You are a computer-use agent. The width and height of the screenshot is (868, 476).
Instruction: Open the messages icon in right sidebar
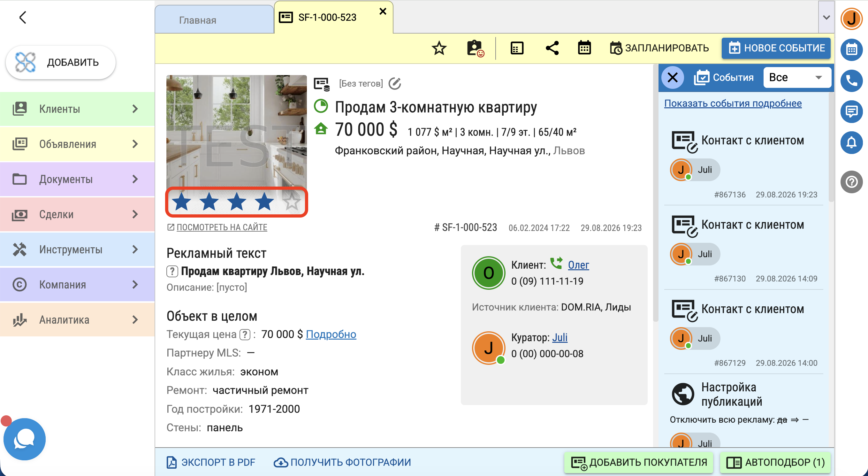(x=851, y=111)
